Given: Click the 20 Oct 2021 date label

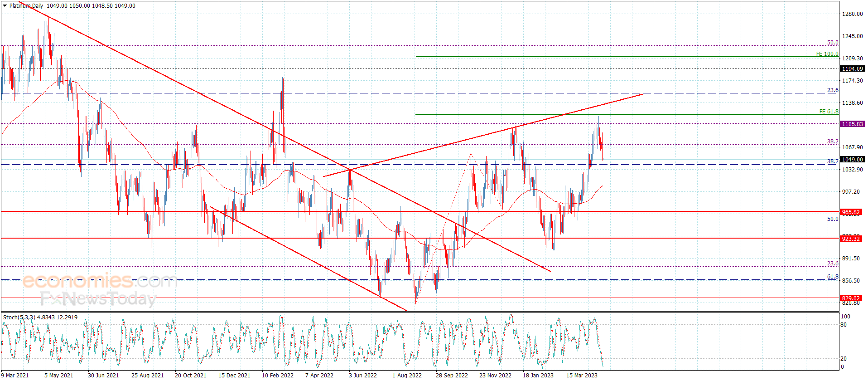Looking at the screenshot, I should click(190, 375).
